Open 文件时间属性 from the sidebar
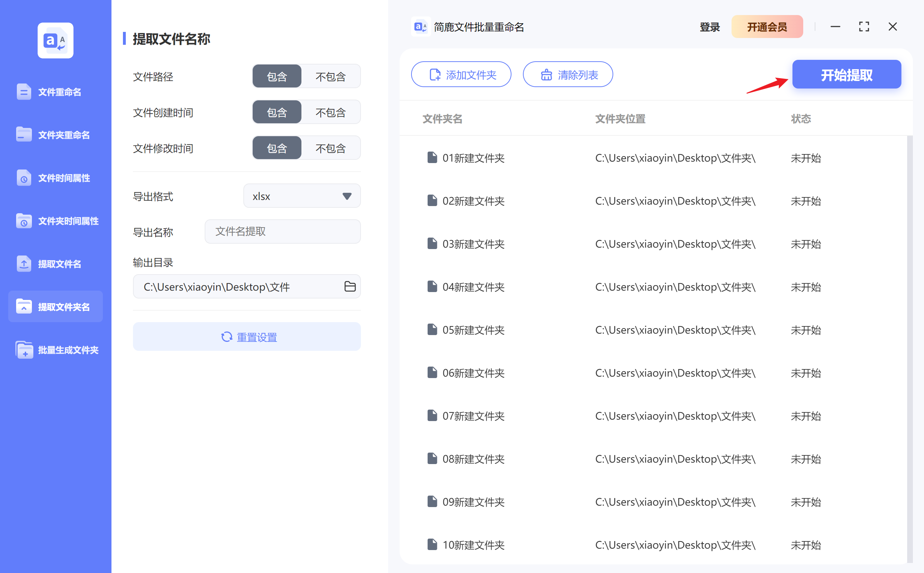The image size is (924, 573). click(24, 178)
